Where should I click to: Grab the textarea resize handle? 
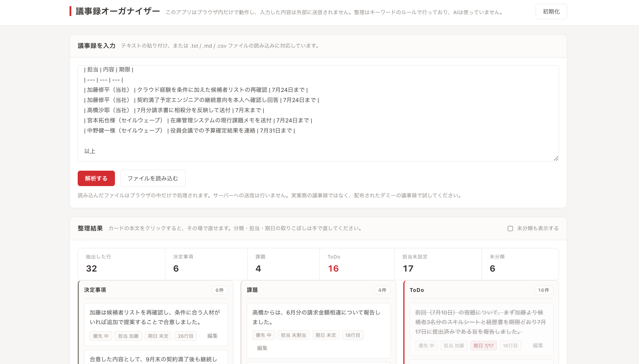(x=556, y=158)
